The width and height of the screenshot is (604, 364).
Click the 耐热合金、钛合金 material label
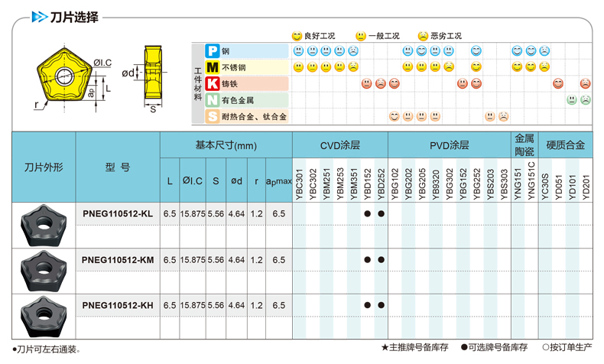pyautogui.click(x=255, y=117)
